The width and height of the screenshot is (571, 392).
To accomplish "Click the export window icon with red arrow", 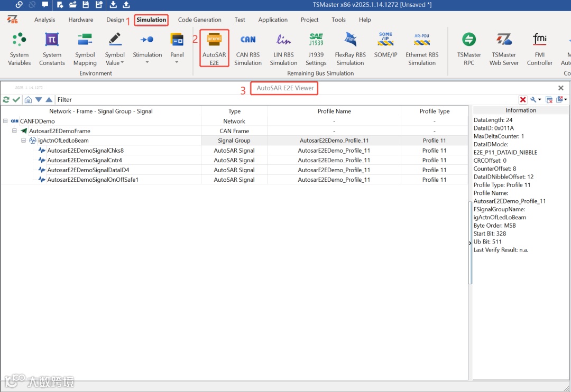I will [x=560, y=99].
